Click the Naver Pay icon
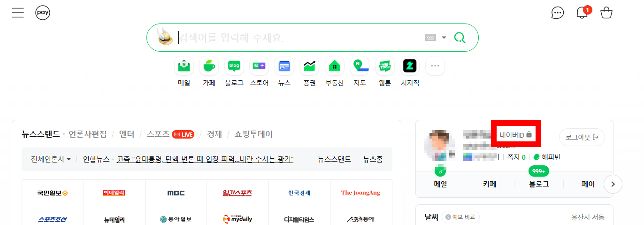Screen dimensions: 644x225 coord(43,13)
